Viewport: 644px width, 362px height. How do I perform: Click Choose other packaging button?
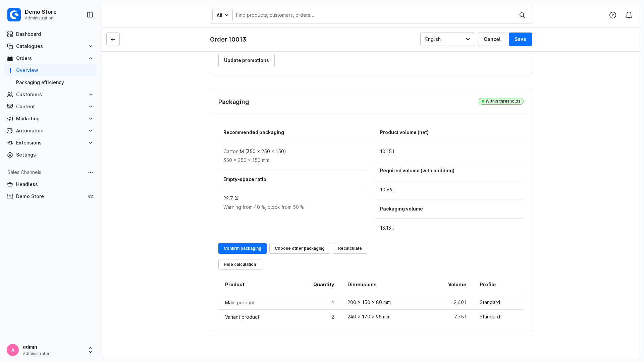[300, 248]
